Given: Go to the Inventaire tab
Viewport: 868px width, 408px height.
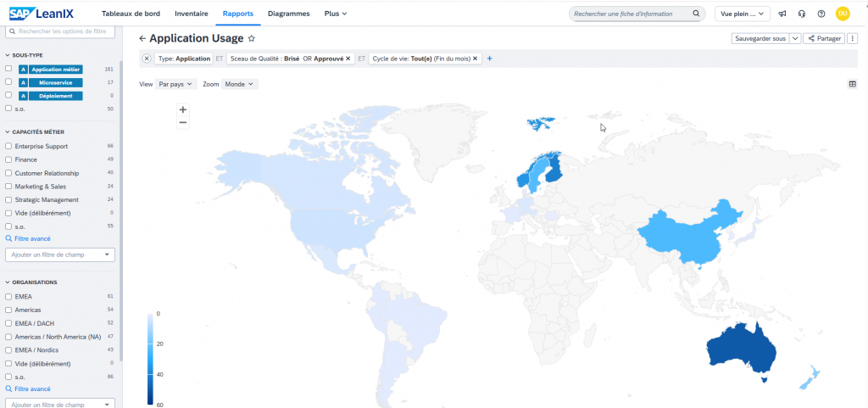Looking at the screenshot, I should click(x=191, y=14).
